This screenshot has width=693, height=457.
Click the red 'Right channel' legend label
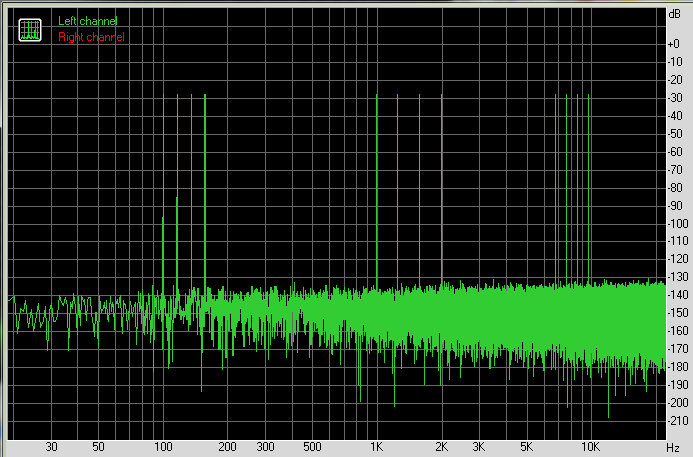91,37
